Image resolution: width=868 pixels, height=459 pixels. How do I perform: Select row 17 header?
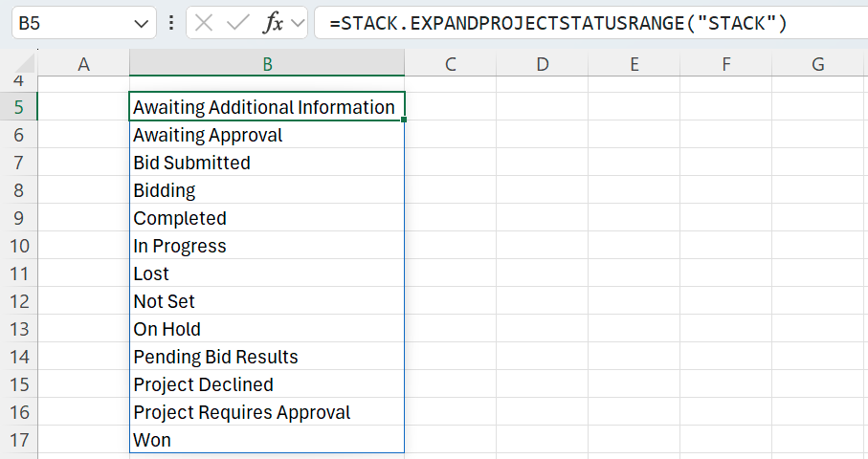(19, 440)
